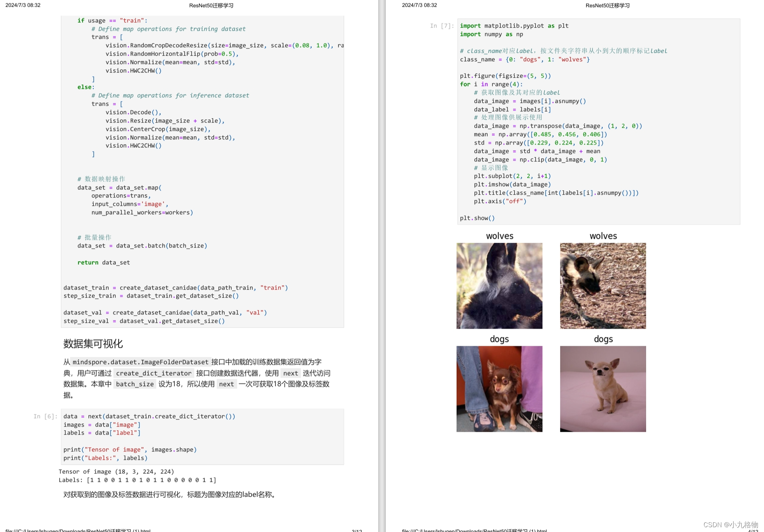
Task: Click the "wolves" title above the black wolf image
Action: pos(500,236)
